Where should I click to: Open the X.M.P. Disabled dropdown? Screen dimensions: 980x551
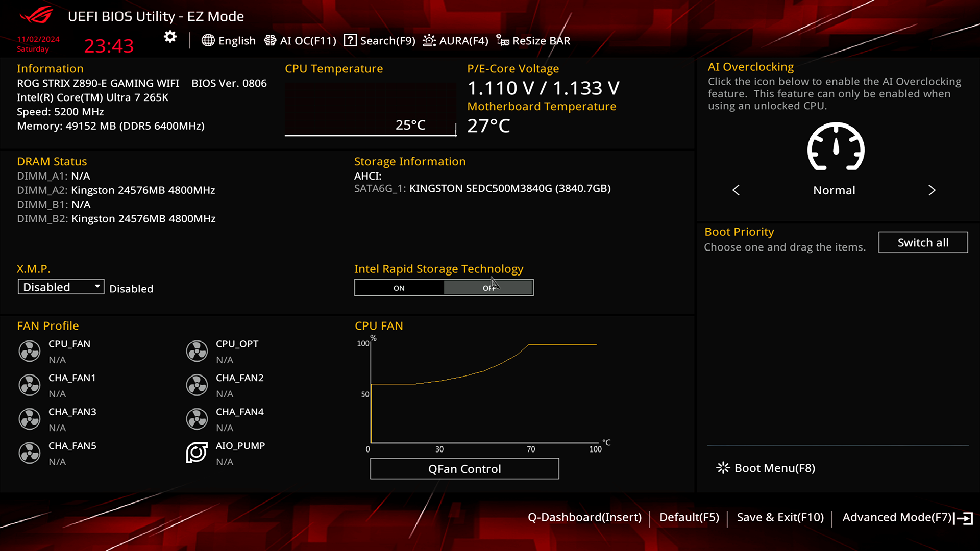tap(61, 287)
